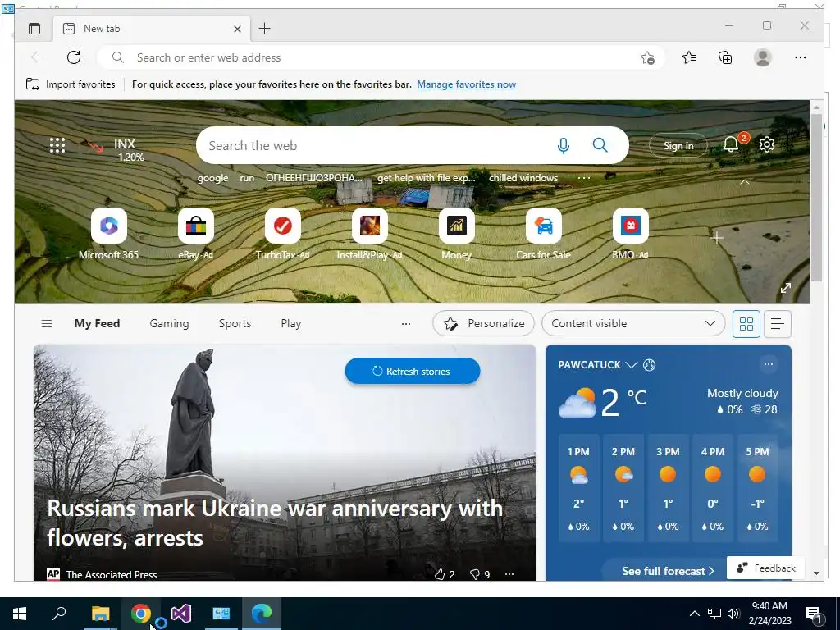840x630 pixels.
Task: Expand background image view arrows icon
Action: click(785, 288)
